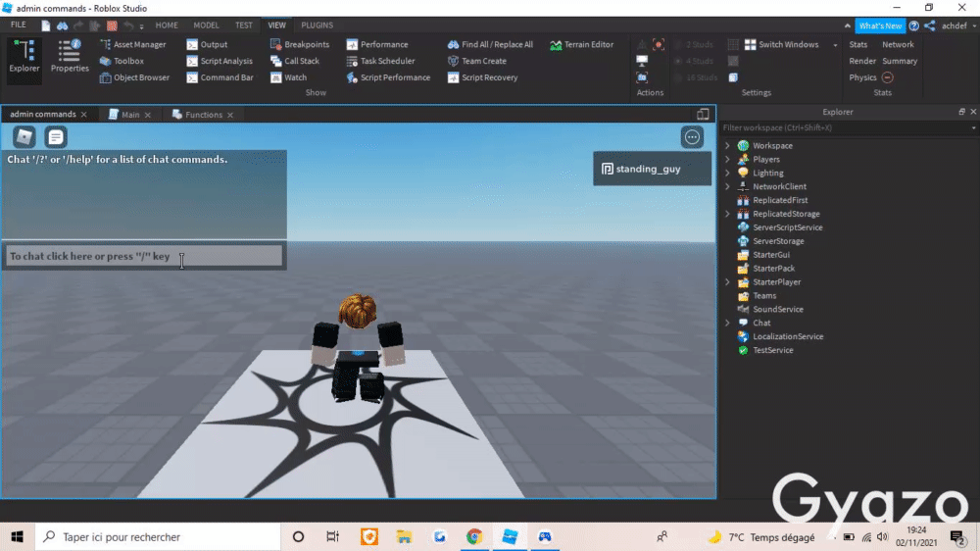Viewport: 980px width, 551px height.
Task: Open Script Performance
Action: click(x=388, y=77)
